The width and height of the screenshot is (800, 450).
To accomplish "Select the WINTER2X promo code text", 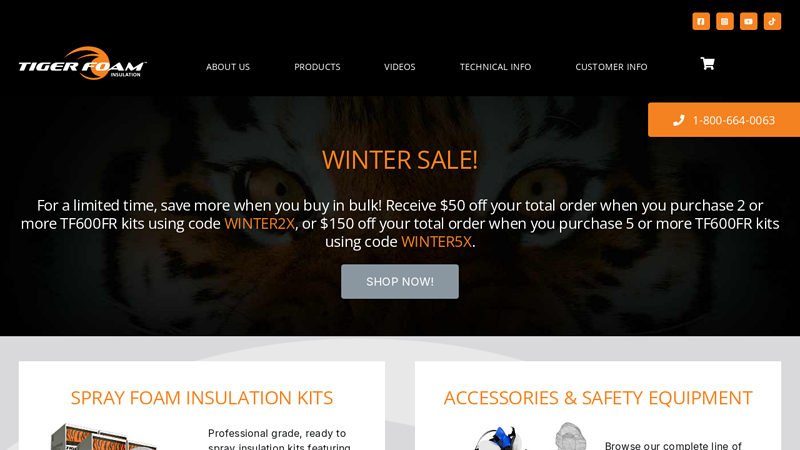I will (x=259, y=223).
